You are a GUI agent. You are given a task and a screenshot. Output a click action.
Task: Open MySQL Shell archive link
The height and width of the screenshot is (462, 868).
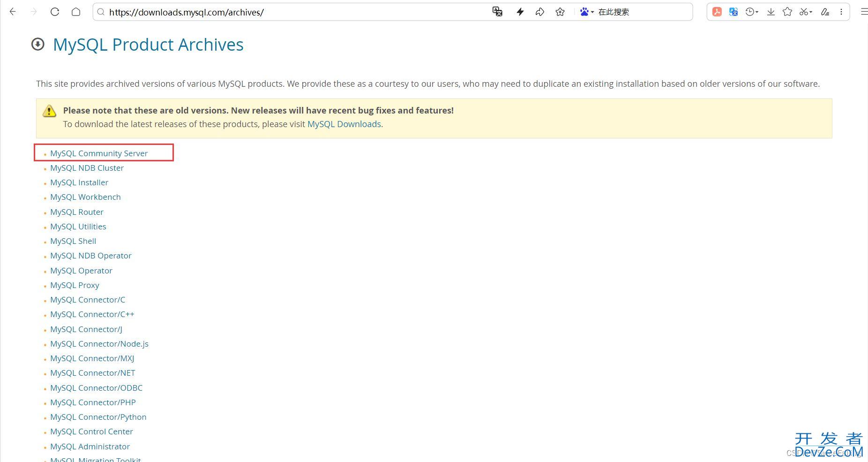tap(73, 241)
